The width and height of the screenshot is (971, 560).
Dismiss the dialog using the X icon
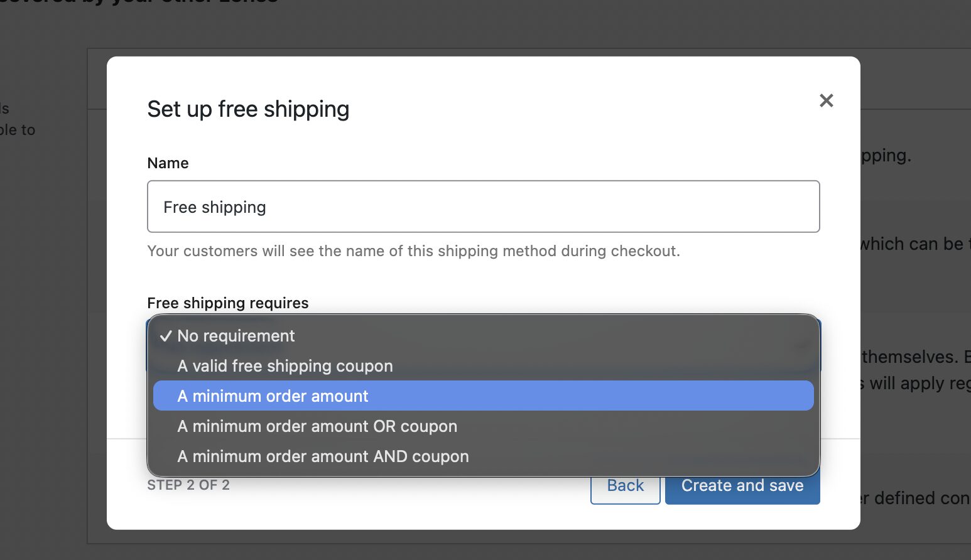click(x=826, y=100)
